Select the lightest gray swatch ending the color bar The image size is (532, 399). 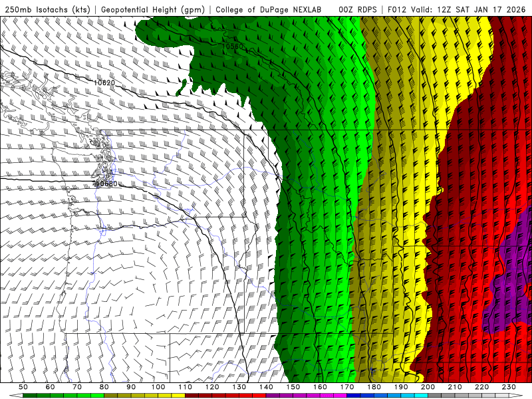click(x=502, y=396)
